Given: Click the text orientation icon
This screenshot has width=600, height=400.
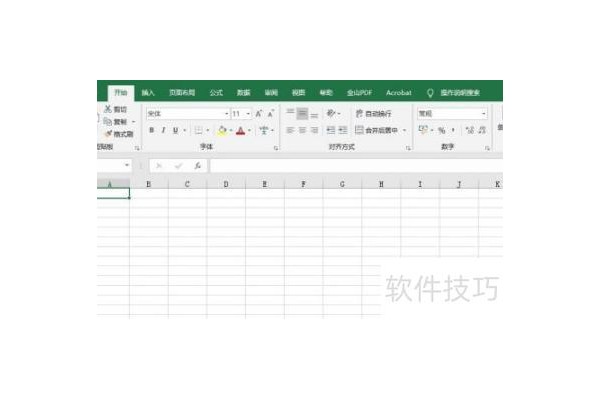Looking at the screenshot, I should coord(331,113).
